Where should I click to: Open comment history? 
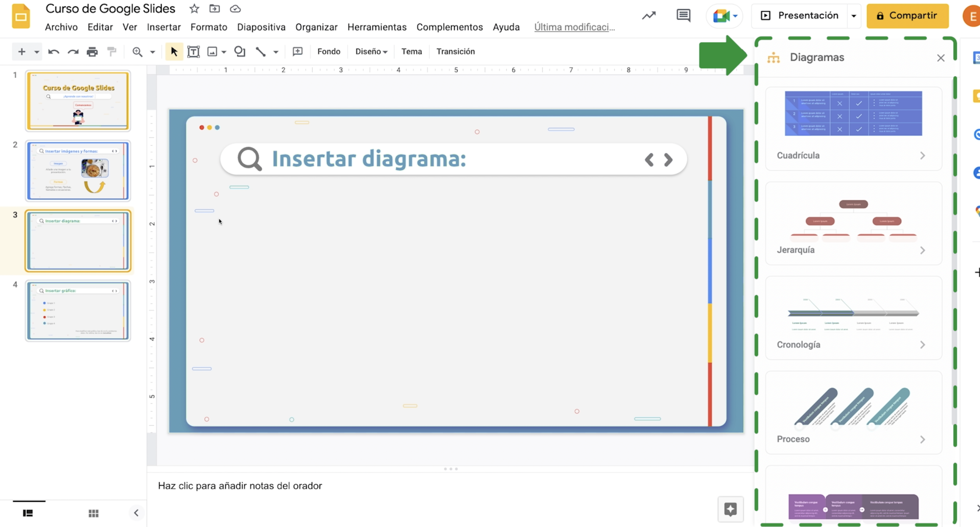(683, 16)
